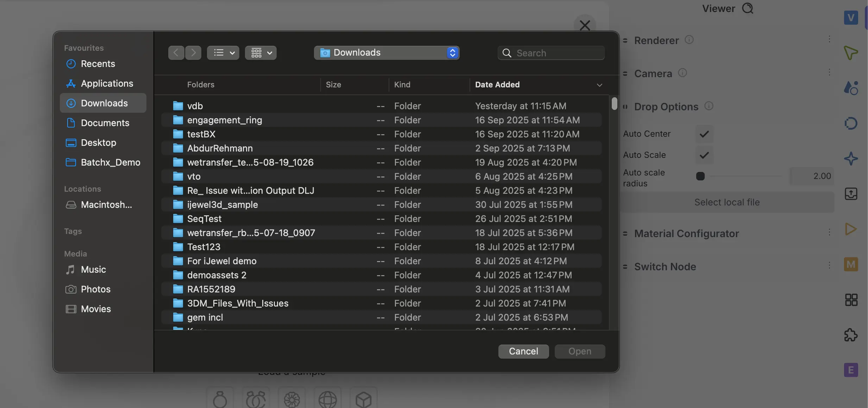The image size is (868, 408).
Task: Select the demoassets 2 folder
Action: point(381,275)
